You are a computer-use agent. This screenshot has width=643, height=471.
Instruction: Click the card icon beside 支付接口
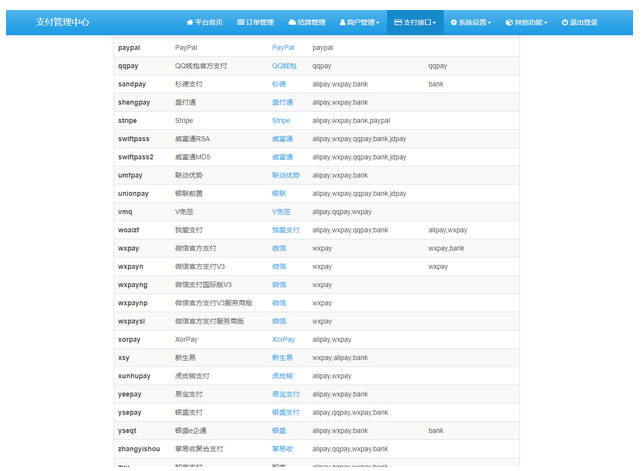coord(399,21)
